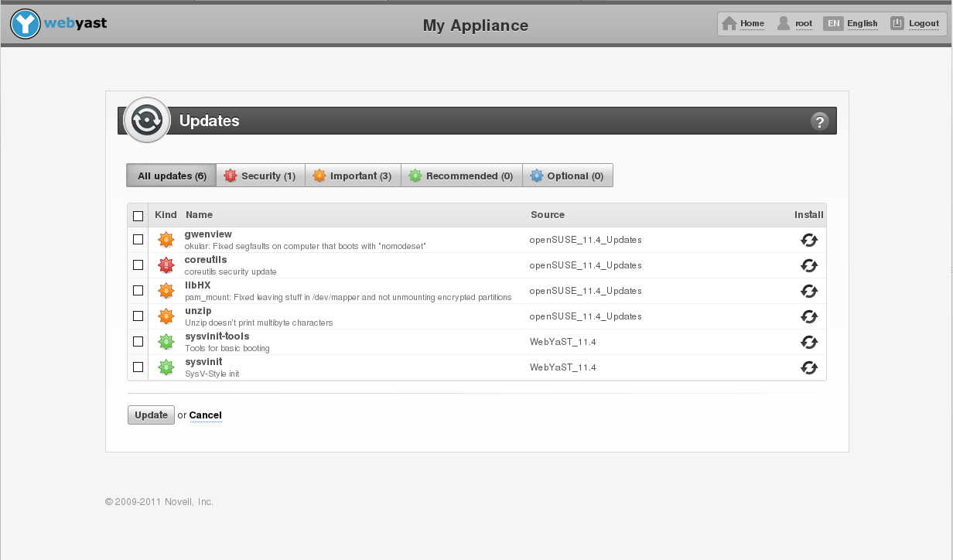Click the install icon for gwenview
Image resolution: width=953 pixels, height=560 pixels.
(x=809, y=240)
